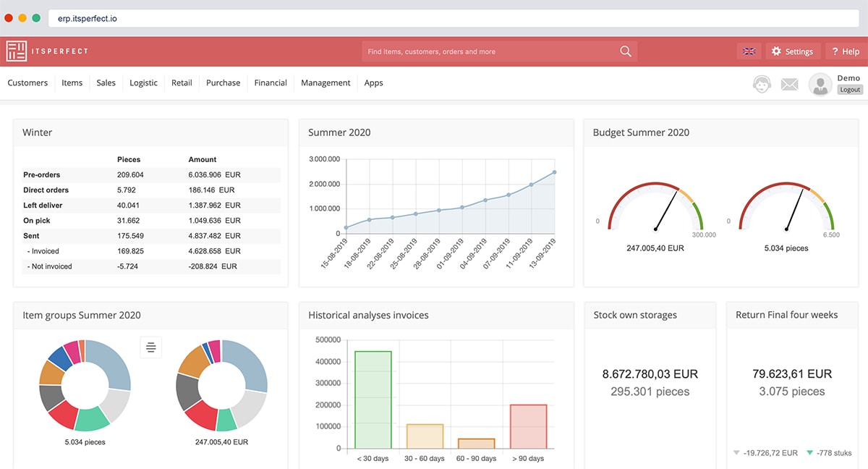Expand the Management menu
This screenshot has width=868, height=469.
point(325,83)
